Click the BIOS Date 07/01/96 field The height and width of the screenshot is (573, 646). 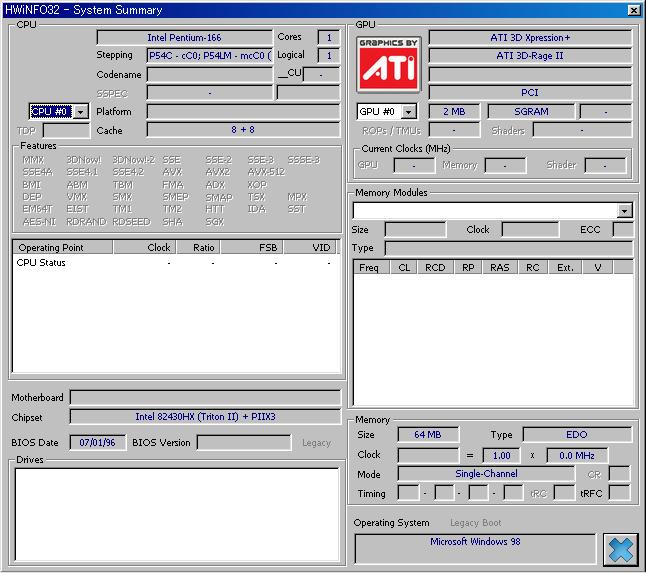point(98,443)
